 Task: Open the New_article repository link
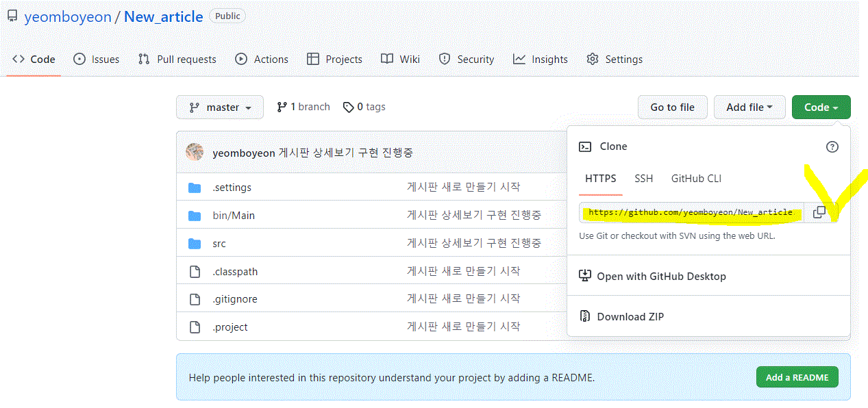[x=164, y=17]
